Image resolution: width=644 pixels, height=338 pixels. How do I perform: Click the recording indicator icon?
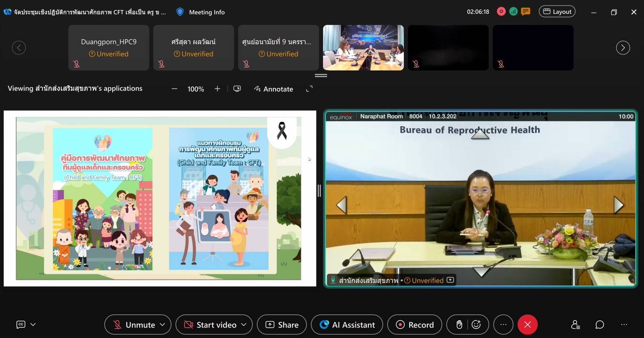[501, 12]
